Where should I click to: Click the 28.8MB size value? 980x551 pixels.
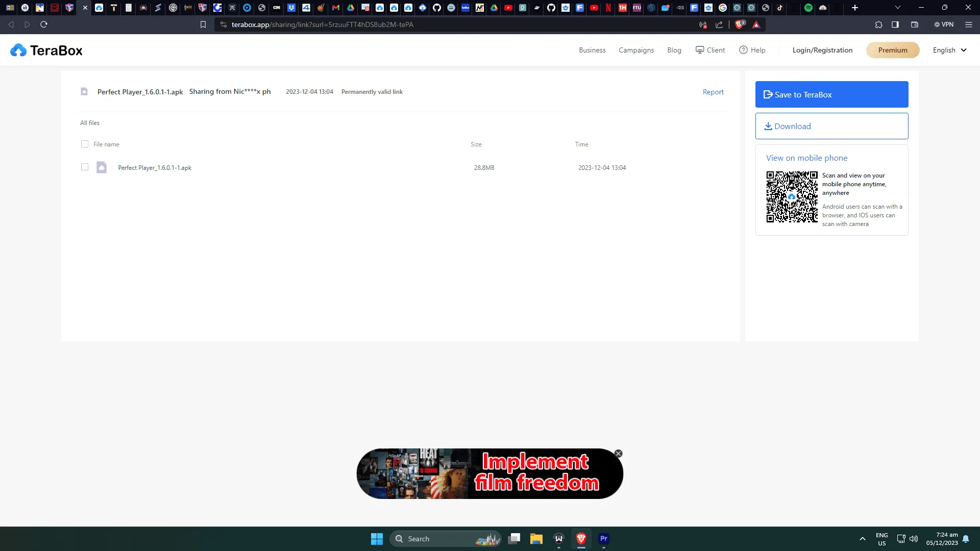point(484,167)
